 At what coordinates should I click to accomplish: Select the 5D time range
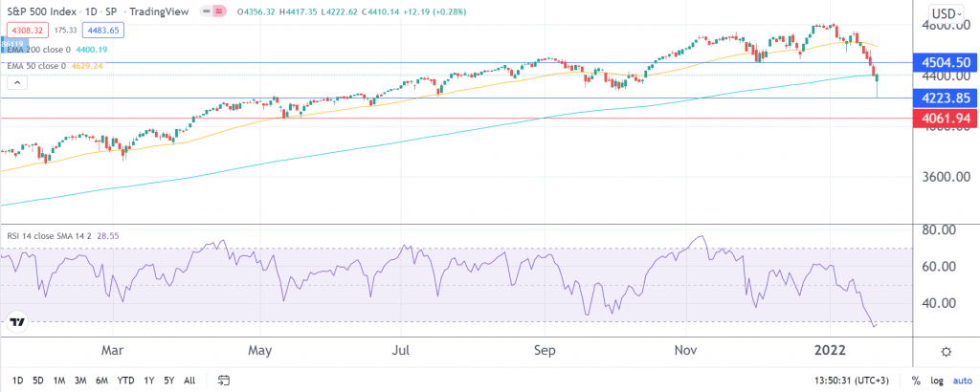[38, 381]
